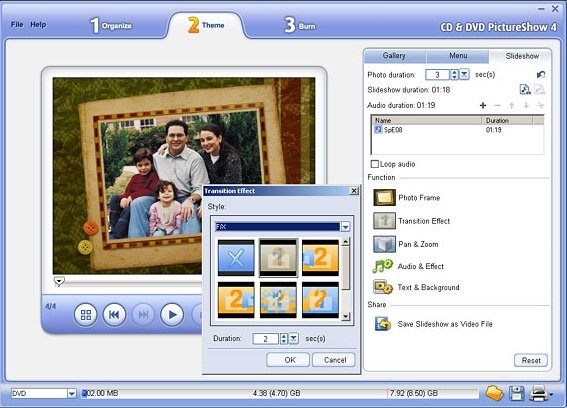Viewport: 567px width, 408px height.
Task: Open the Photo duration dropdown arrow
Action: [464, 75]
